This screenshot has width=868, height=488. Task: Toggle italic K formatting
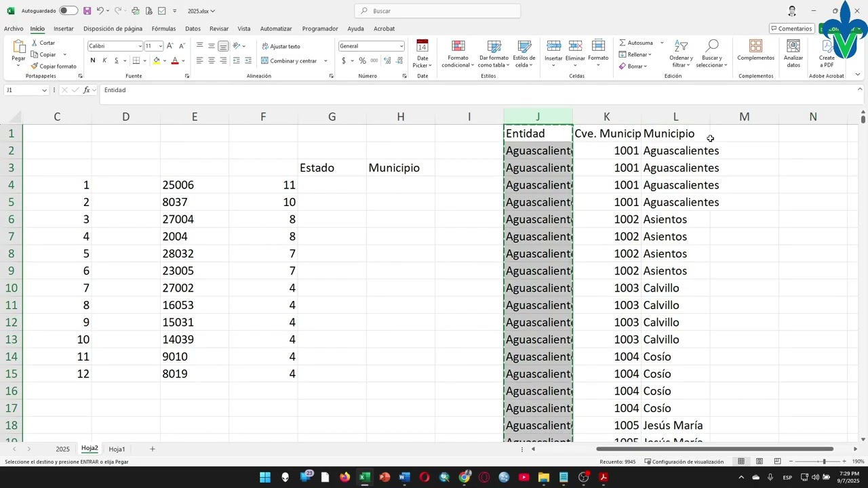click(x=104, y=60)
